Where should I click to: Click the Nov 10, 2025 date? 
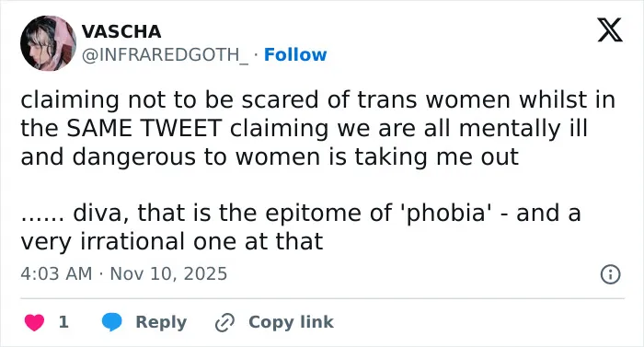[168, 273]
